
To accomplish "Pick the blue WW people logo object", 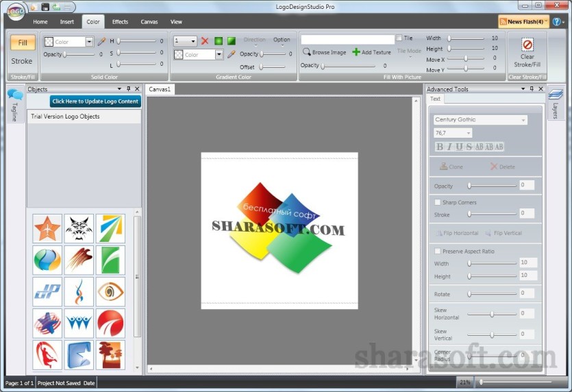I will click(79, 323).
